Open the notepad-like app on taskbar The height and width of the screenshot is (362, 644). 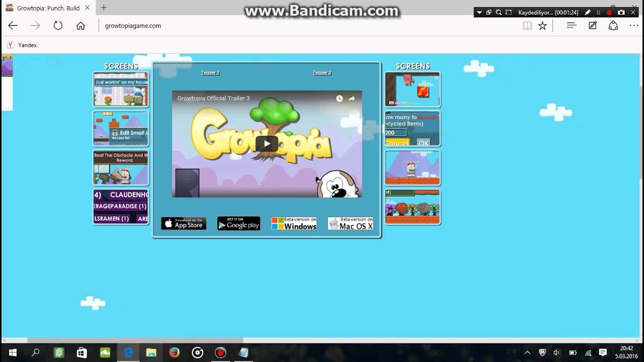click(244, 352)
